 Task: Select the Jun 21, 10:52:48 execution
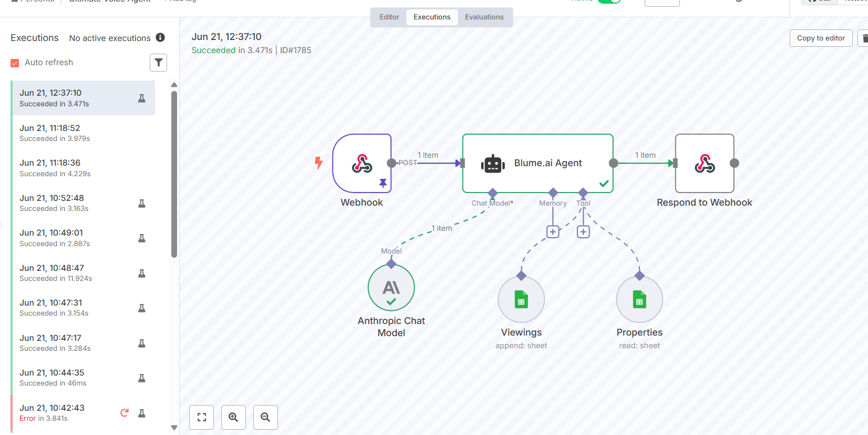[x=83, y=203]
